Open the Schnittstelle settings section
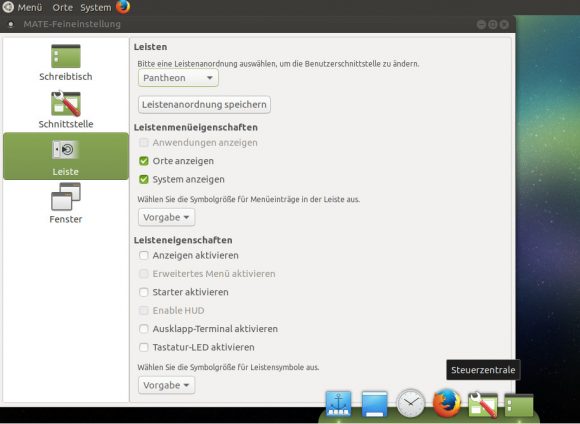The image size is (580, 424). (x=65, y=110)
